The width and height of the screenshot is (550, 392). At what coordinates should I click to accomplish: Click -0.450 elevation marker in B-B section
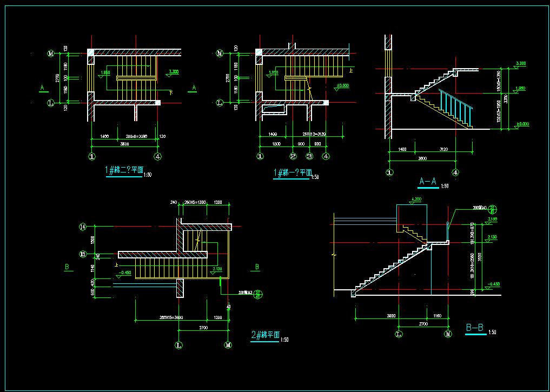(493, 284)
